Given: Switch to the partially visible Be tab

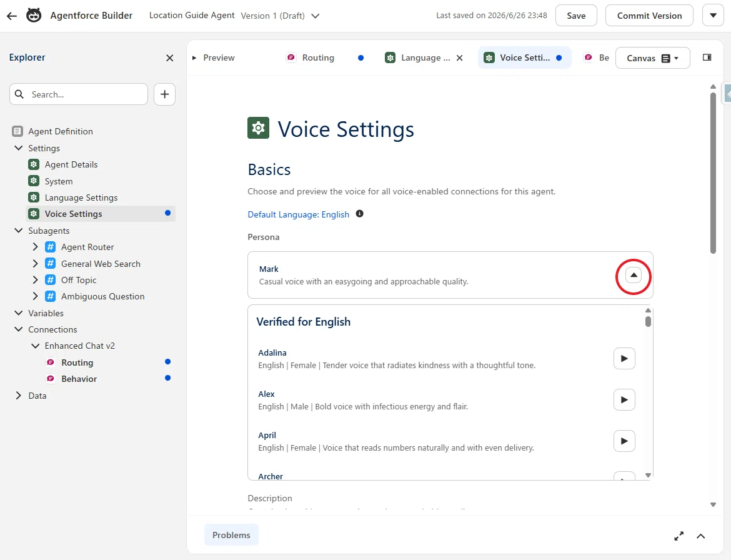Looking at the screenshot, I should tap(597, 58).
